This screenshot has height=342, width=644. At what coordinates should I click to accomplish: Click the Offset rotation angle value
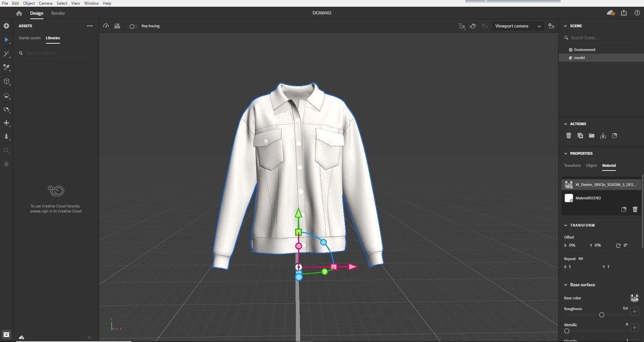pyautogui.click(x=626, y=245)
